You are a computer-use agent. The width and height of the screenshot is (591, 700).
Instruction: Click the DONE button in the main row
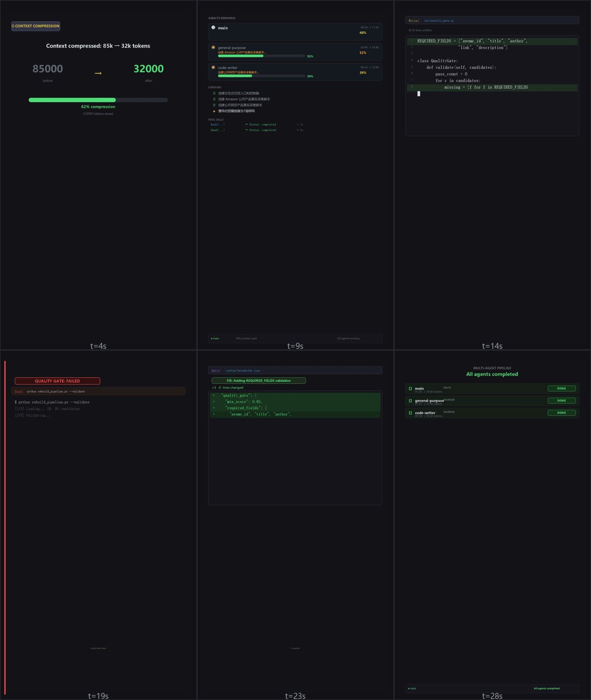561,389
